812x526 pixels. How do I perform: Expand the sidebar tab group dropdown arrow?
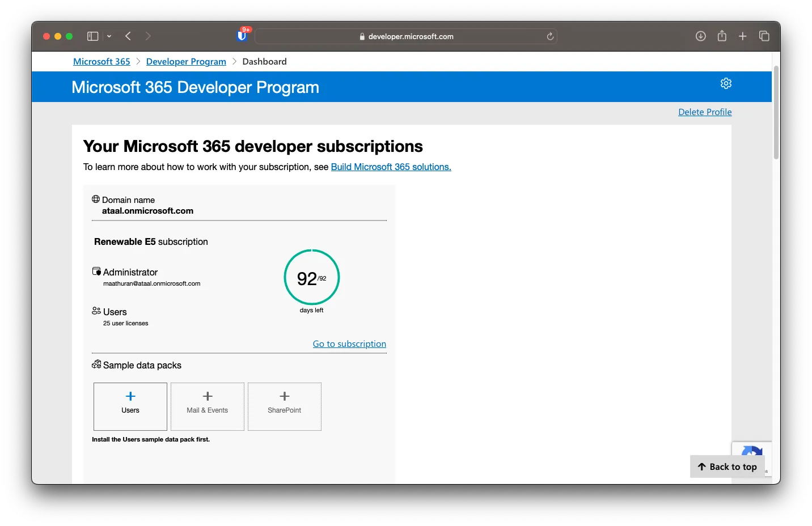tap(109, 36)
